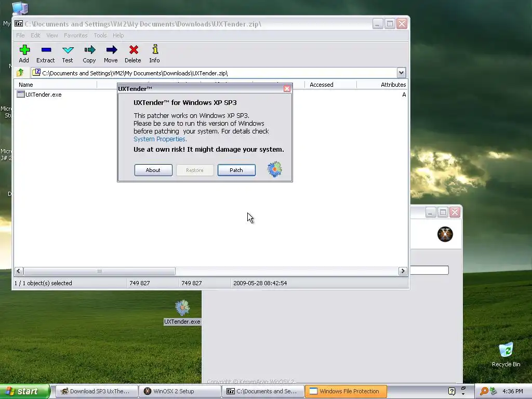Click the UXTender flower logo in dialog
The width and height of the screenshot is (532, 399).
coord(274,169)
